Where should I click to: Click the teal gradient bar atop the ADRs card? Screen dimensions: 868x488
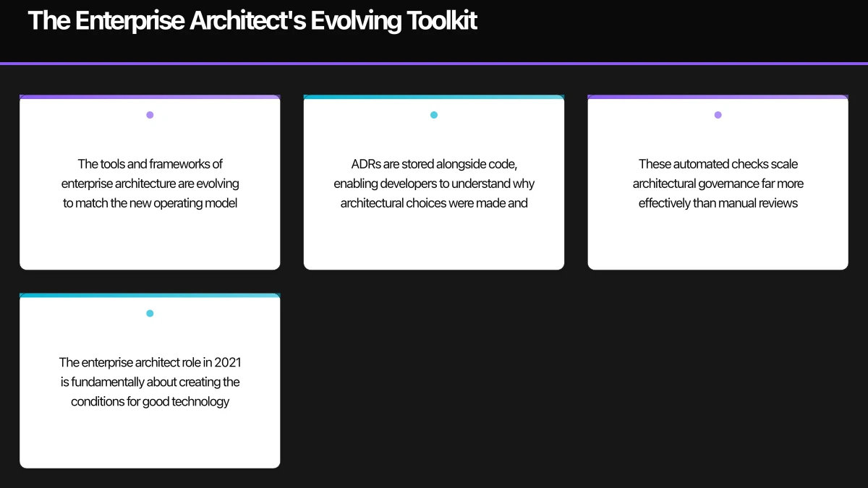pos(434,96)
